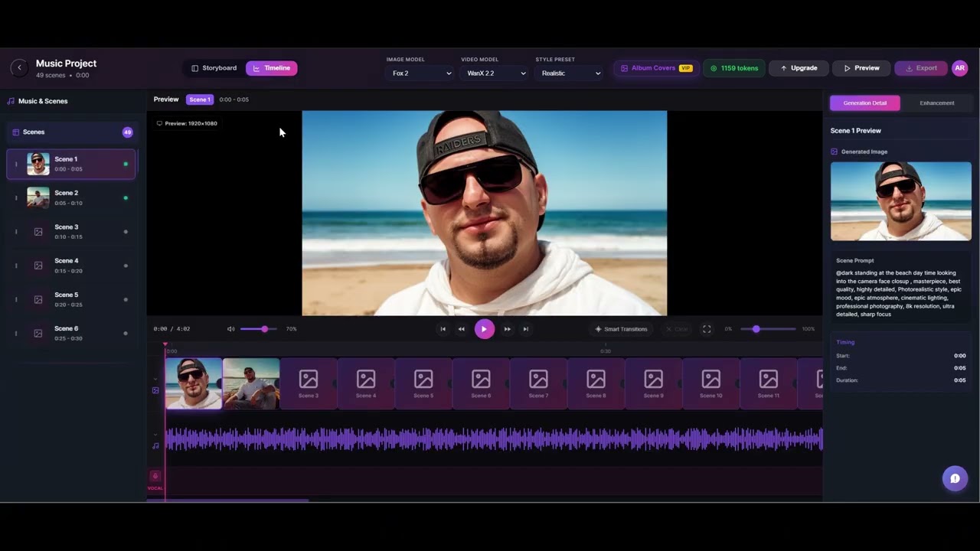Screen dimensions: 980x551
Task: Select Scene 2 boat thumbnail on timeline
Action: (251, 383)
